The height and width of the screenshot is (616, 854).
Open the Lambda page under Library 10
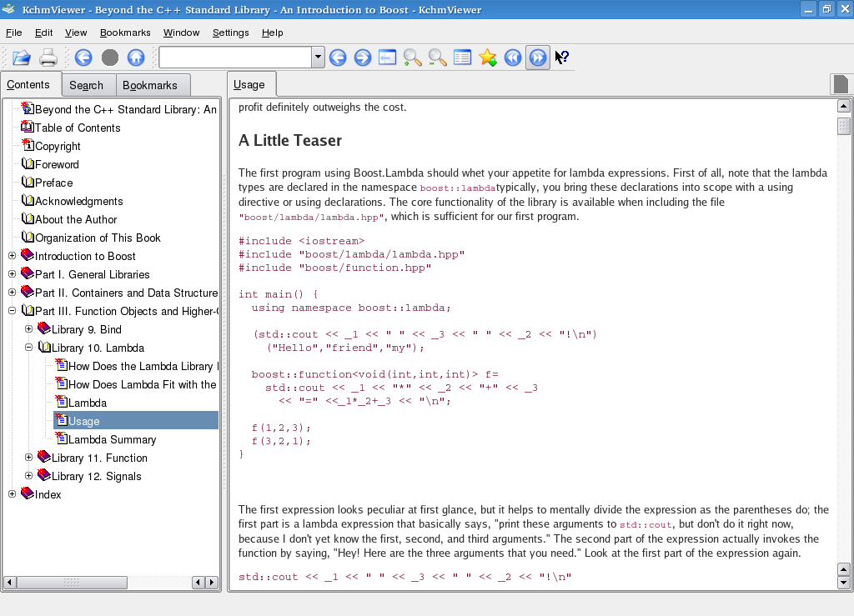tap(87, 403)
